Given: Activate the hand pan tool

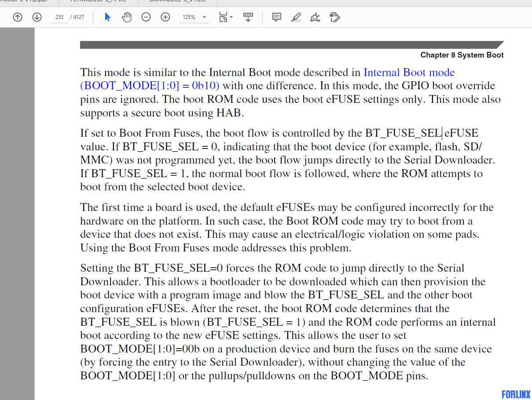Looking at the screenshot, I should click(x=127, y=18).
